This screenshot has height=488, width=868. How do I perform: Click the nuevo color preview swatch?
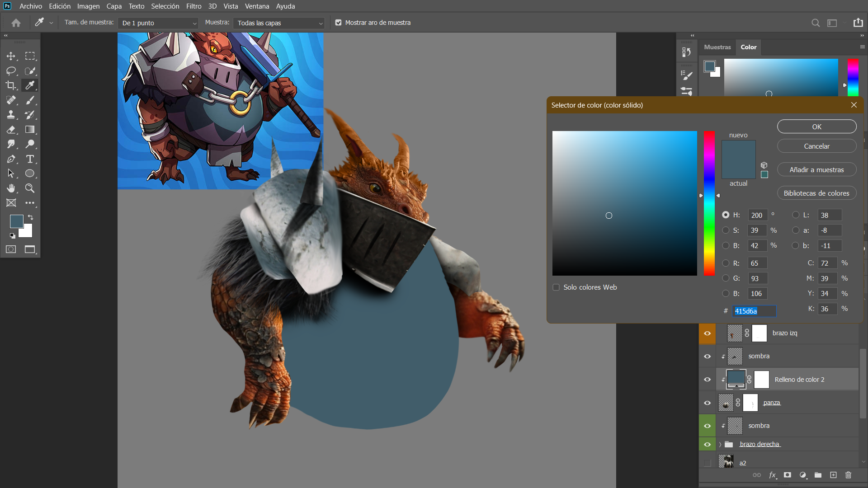738,150
